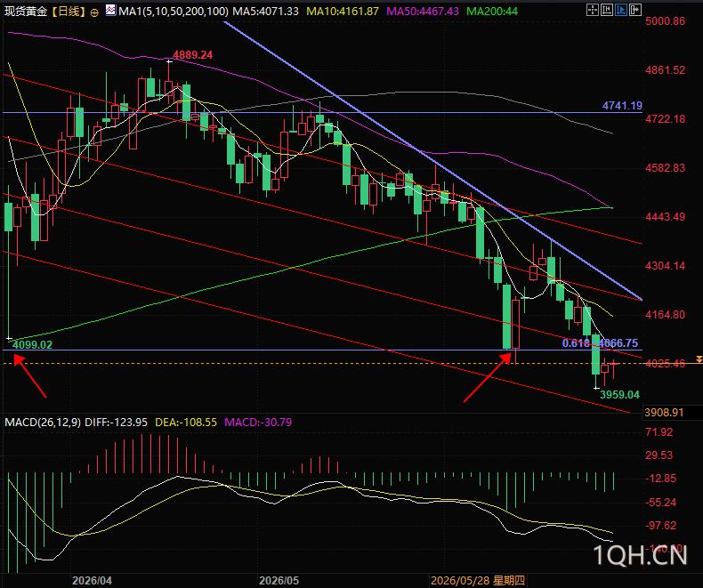Click the 2026/05 date axis label
Image resolution: width=703 pixels, height=588 pixels.
279,581
